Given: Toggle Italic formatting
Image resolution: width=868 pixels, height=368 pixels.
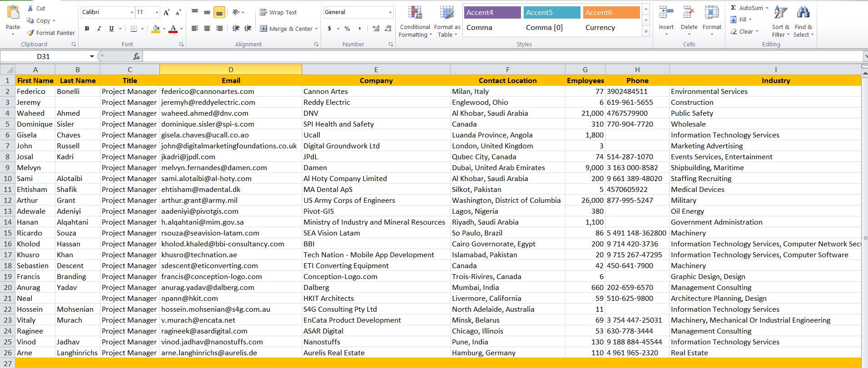Looking at the screenshot, I should tap(99, 29).
